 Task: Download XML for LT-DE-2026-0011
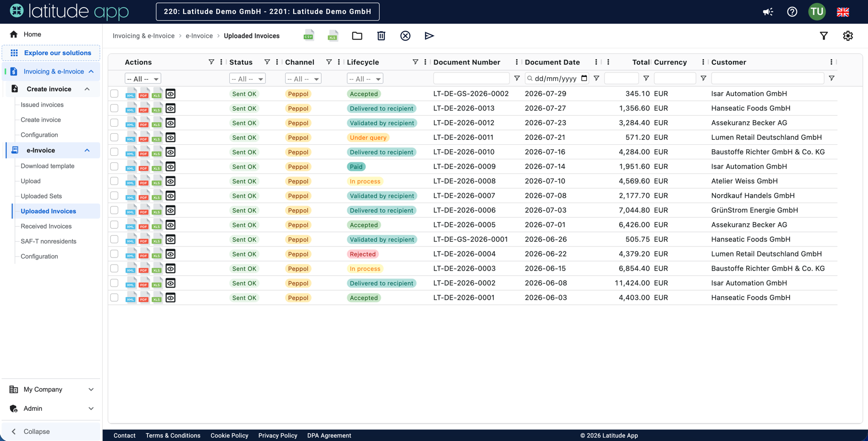tap(131, 138)
